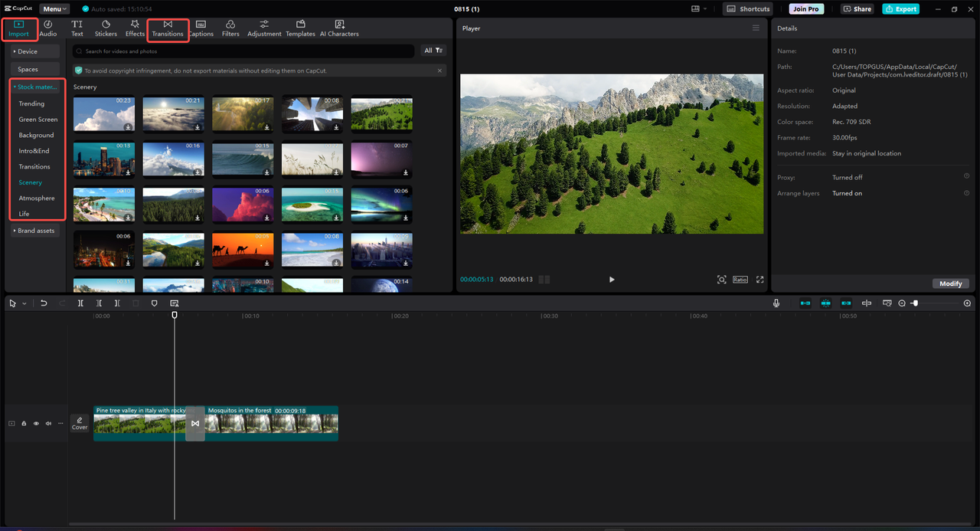Play the video in the player
Image resolution: width=980 pixels, height=531 pixels.
612,280
